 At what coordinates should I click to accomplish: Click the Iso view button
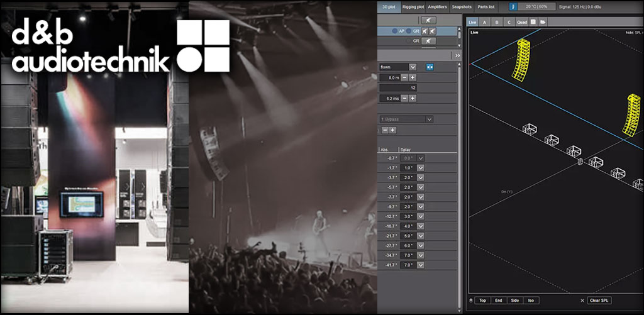[x=531, y=301]
